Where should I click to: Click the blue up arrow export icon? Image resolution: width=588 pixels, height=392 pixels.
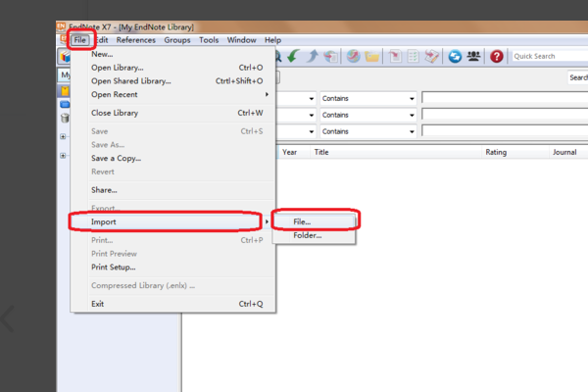point(312,56)
